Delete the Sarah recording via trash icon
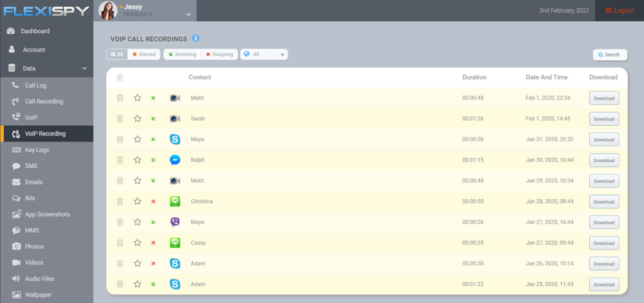 (120, 119)
